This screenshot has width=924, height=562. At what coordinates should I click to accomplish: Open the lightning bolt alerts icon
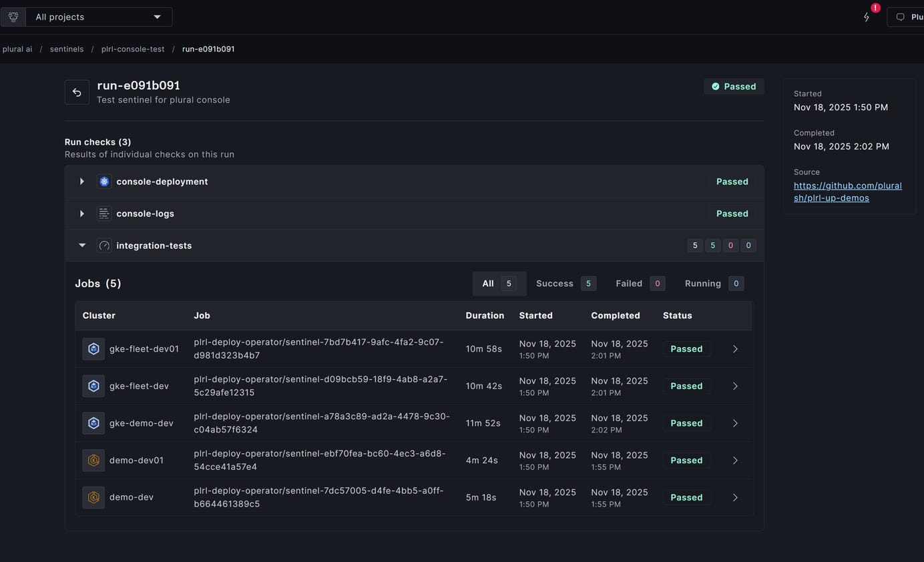(867, 17)
